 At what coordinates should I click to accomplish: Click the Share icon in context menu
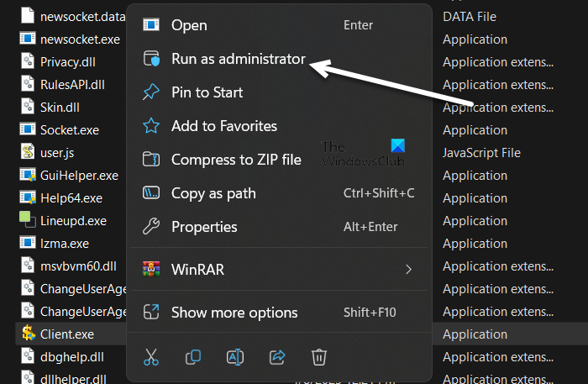(277, 357)
